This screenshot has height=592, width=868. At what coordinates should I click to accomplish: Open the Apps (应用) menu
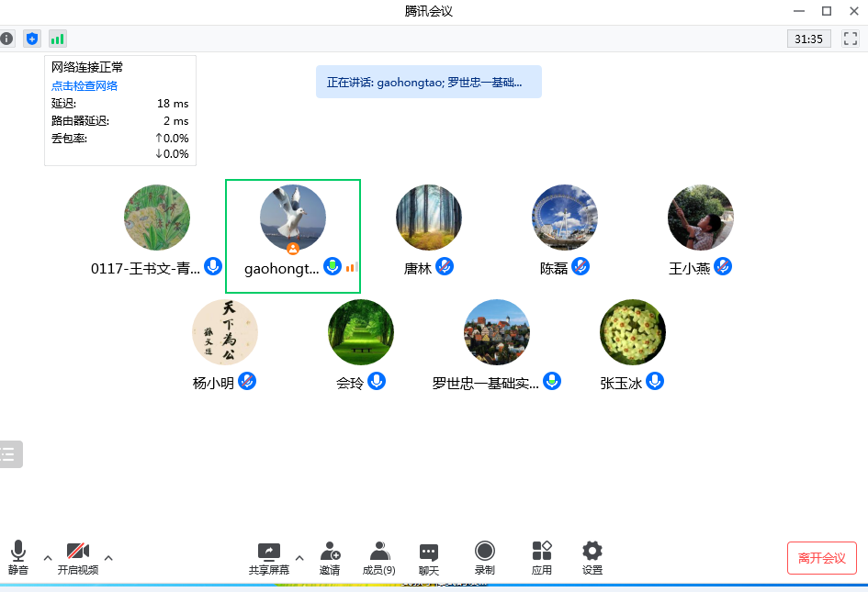(x=542, y=558)
